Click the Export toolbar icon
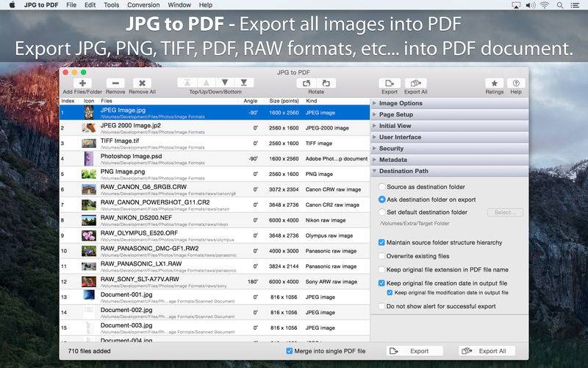Screen dimensions: 588x368 (x=390, y=83)
